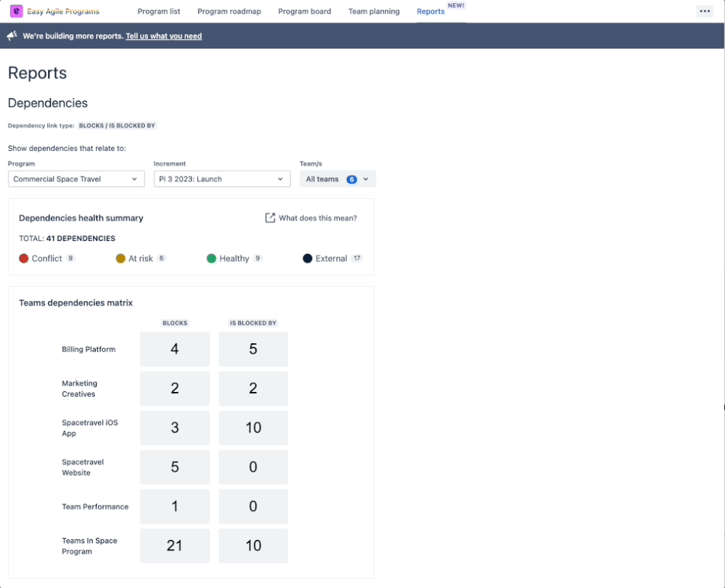Viewport: 725px width, 588px height.
Task: Click the green Healthy status dot
Action: 211,258
